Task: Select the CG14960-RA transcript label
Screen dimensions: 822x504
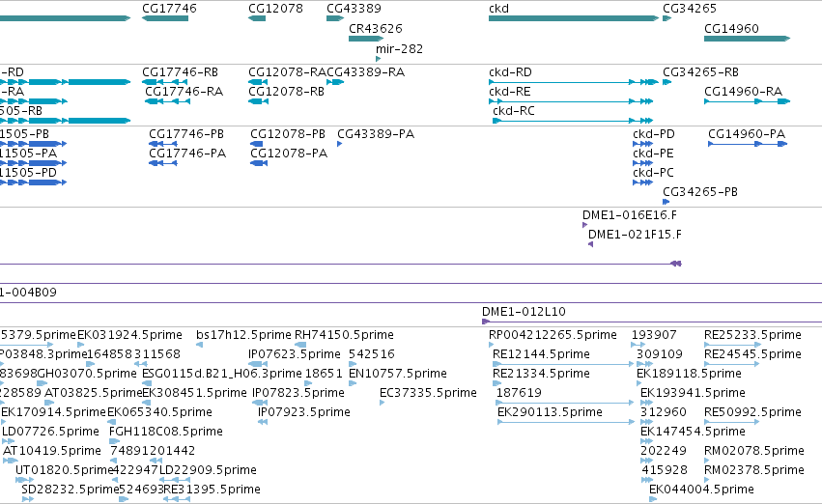Action: click(x=744, y=91)
